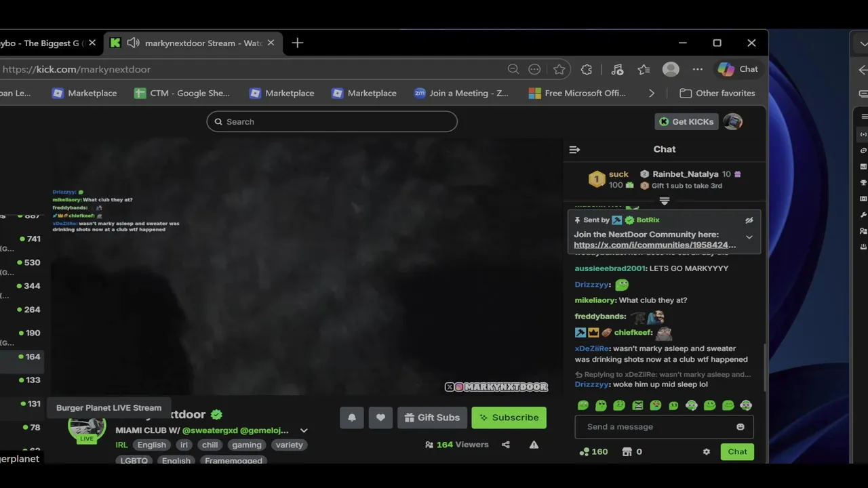Expand the gift sub leaderboard handle
The image size is (868, 488).
pos(665,201)
